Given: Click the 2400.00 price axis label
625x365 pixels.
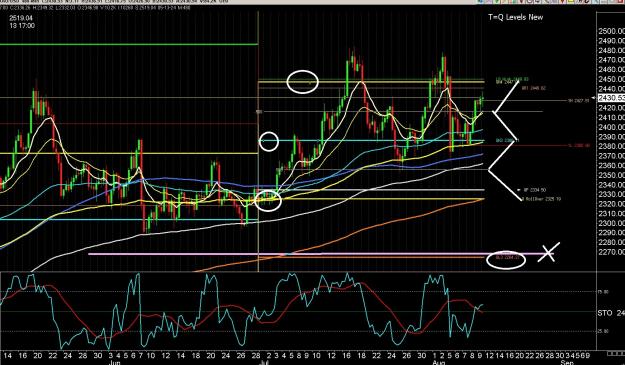Looking at the screenshot, I should tap(611, 127).
